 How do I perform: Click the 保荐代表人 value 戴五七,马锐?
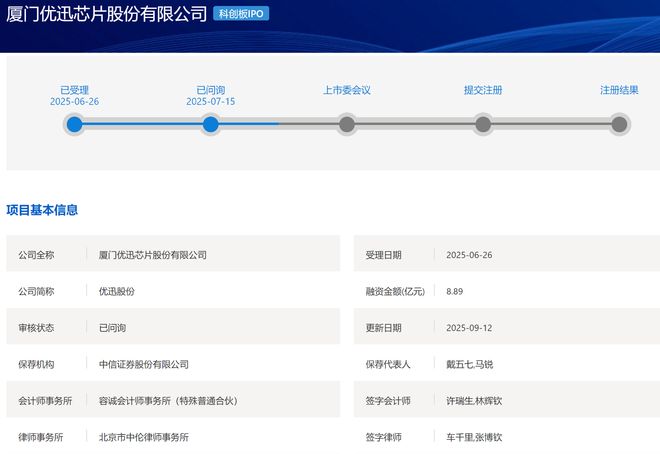coord(469,364)
